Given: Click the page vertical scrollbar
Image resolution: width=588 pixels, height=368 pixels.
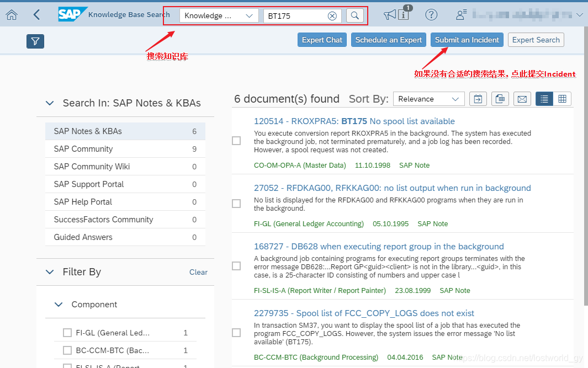Looking at the screenshot, I should click(x=585, y=165).
